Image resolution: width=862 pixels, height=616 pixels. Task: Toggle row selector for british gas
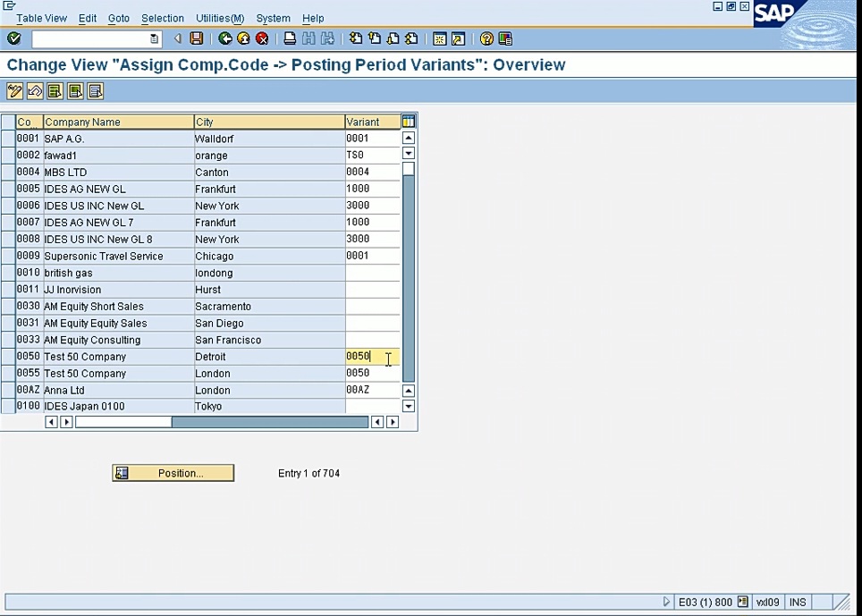tap(8, 273)
